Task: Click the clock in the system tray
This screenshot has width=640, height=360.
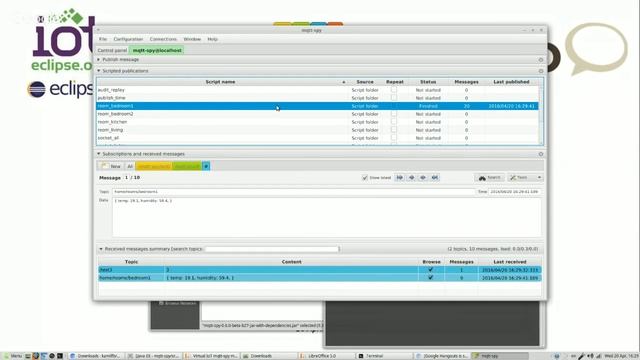Action: (x=622, y=356)
